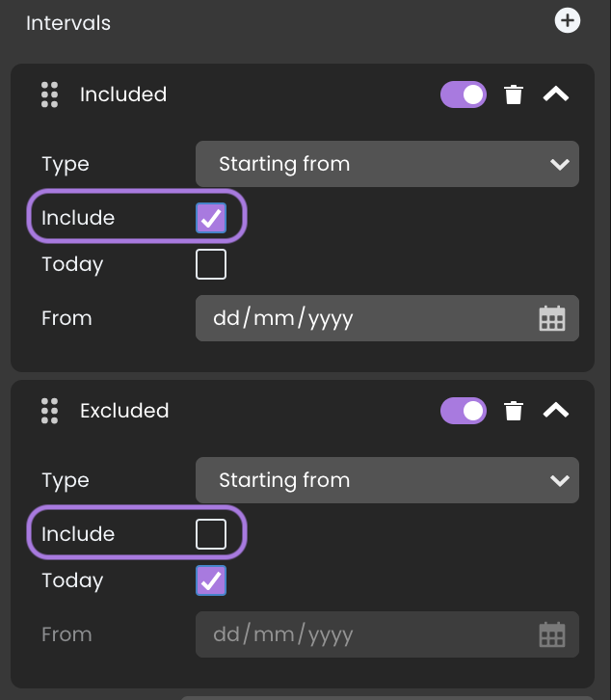The width and height of the screenshot is (611, 700).
Task: Grab the Included interval drag handle
Action: (49, 94)
